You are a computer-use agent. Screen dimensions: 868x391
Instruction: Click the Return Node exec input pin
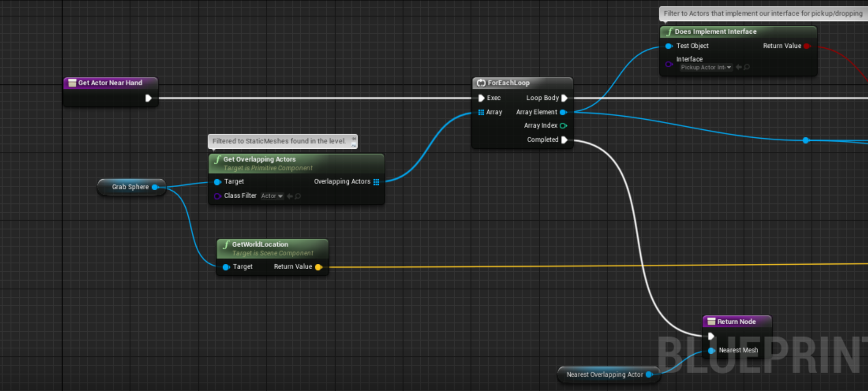pyautogui.click(x=711, y=336)
